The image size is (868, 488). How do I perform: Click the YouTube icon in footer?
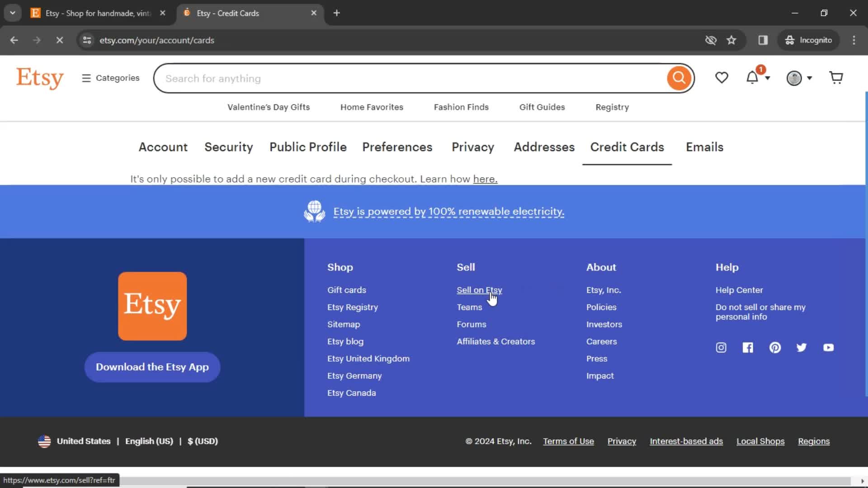(x=829, y=347)
